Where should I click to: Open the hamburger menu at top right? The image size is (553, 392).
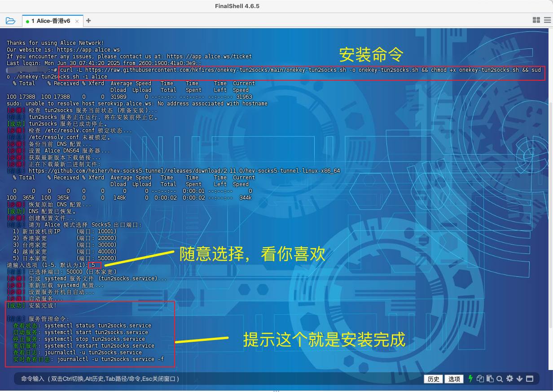(x=547, y=20)
